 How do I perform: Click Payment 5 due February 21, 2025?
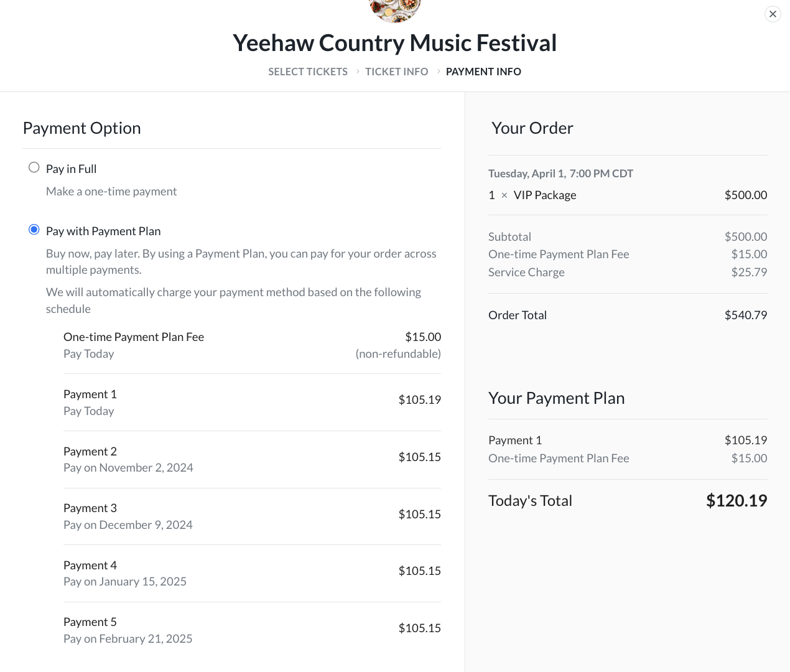pos(252,630)
